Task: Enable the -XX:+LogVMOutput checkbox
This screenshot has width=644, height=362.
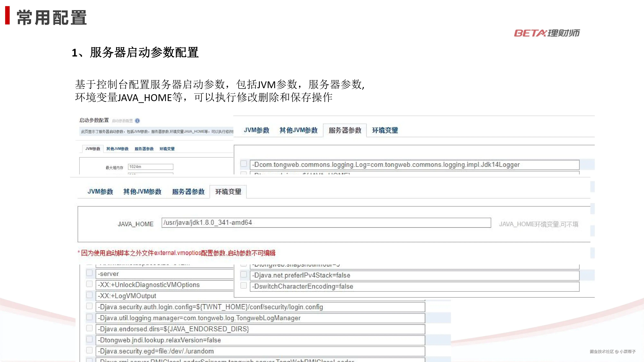Action: pos(89,295)
